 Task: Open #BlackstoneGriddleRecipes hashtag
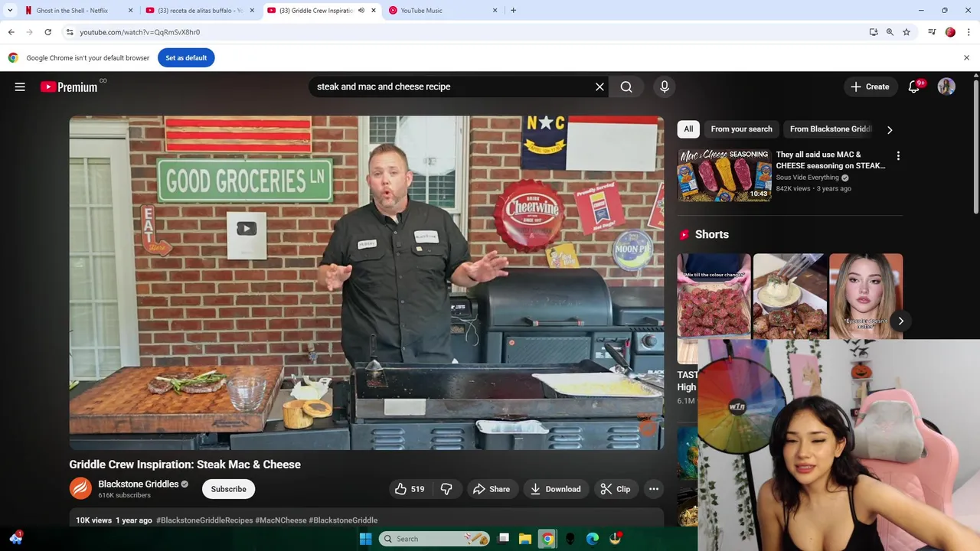click(204, 520)
